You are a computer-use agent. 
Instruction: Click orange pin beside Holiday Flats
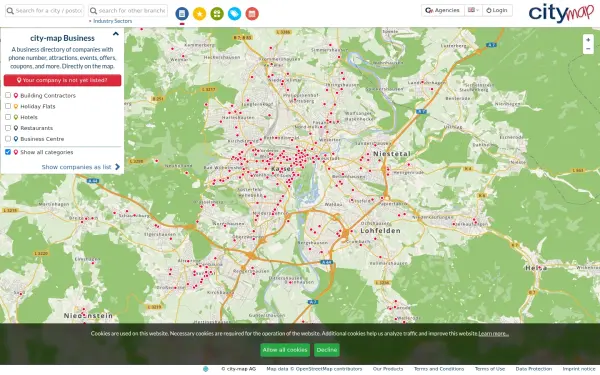(x=16, y=106)
